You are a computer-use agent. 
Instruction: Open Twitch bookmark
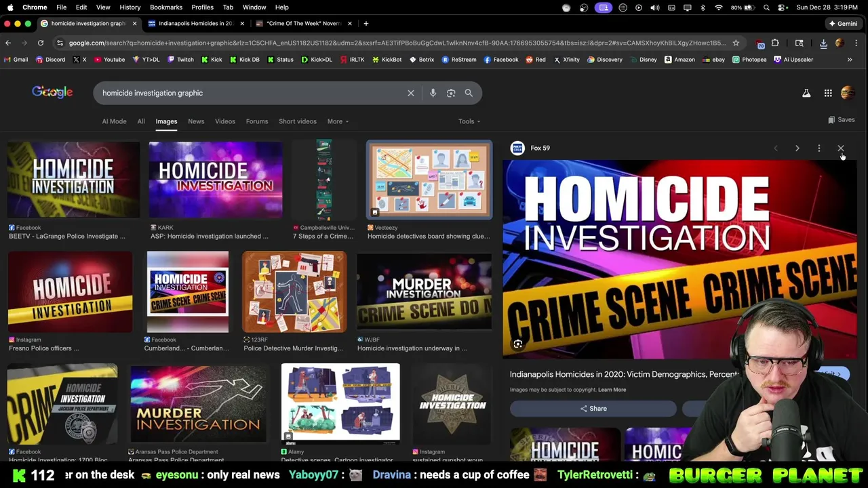[180, 60]
